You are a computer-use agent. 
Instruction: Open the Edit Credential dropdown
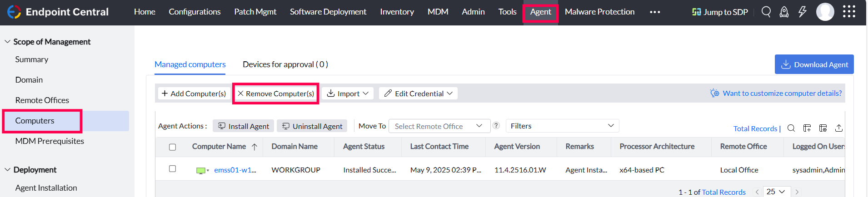coord(418,94)
